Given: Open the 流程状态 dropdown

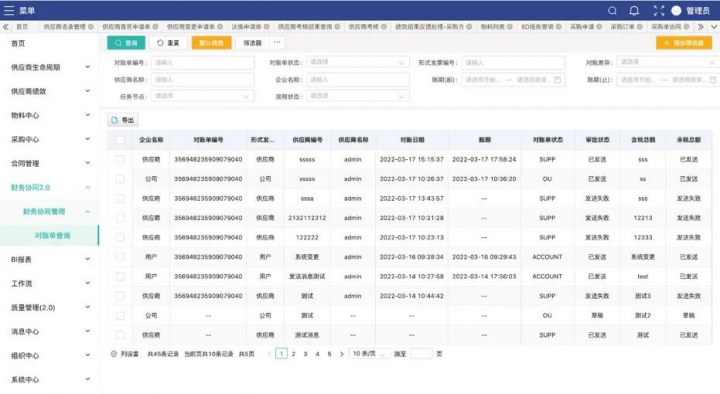Looking at the screenshot, I should (x=358, y=96).
